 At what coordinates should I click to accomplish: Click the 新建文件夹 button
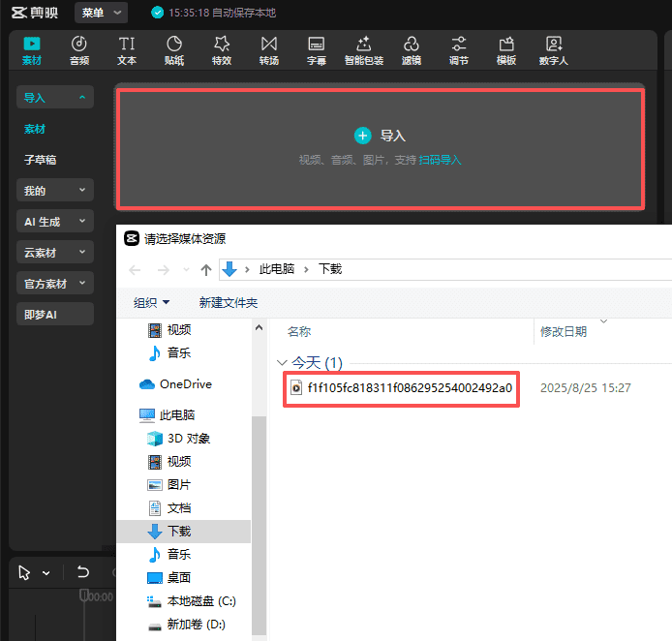[229, 303]
